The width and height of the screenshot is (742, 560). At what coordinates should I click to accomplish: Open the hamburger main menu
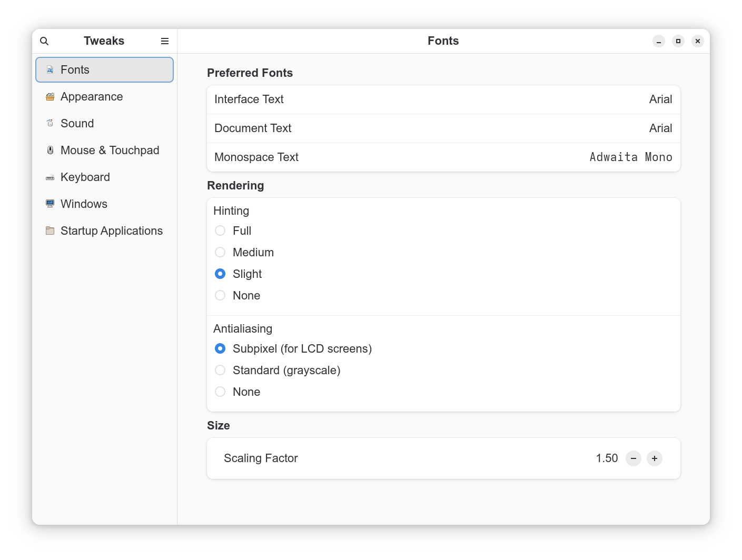point(165,41)
